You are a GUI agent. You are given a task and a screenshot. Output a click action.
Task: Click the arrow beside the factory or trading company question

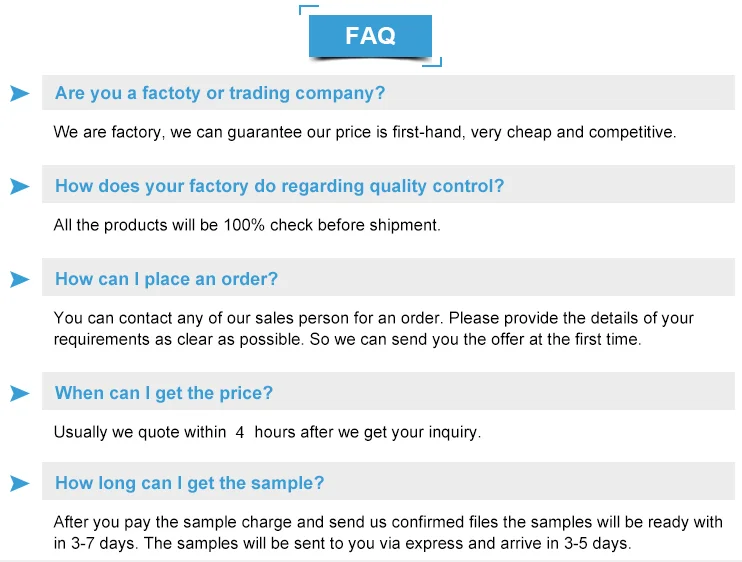pos(20,94)
